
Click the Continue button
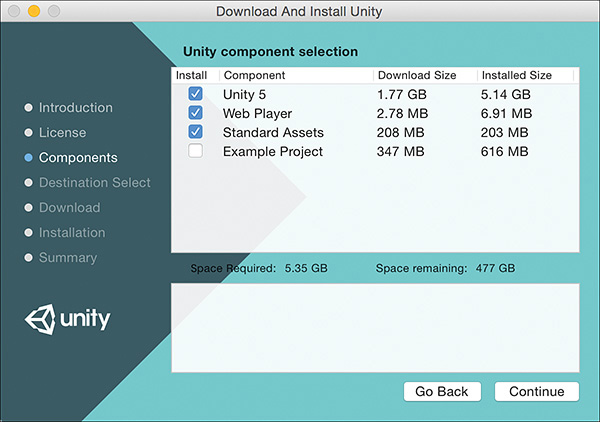536,391
